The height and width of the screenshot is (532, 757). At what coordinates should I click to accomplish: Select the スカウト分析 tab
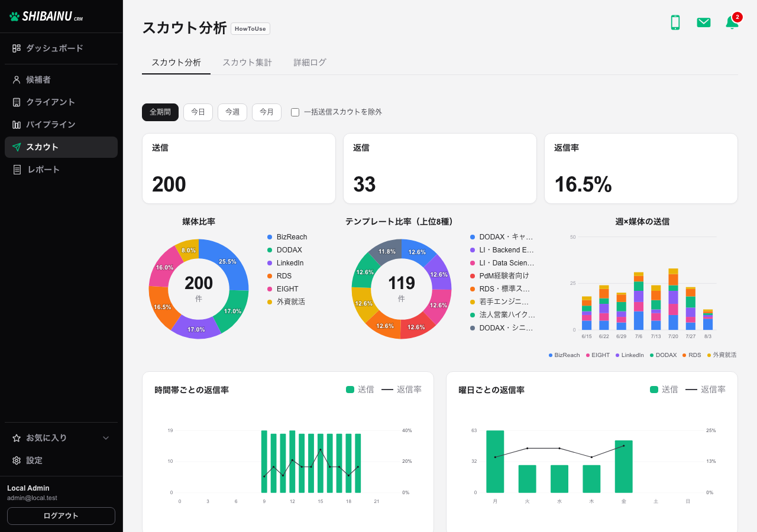176,63
